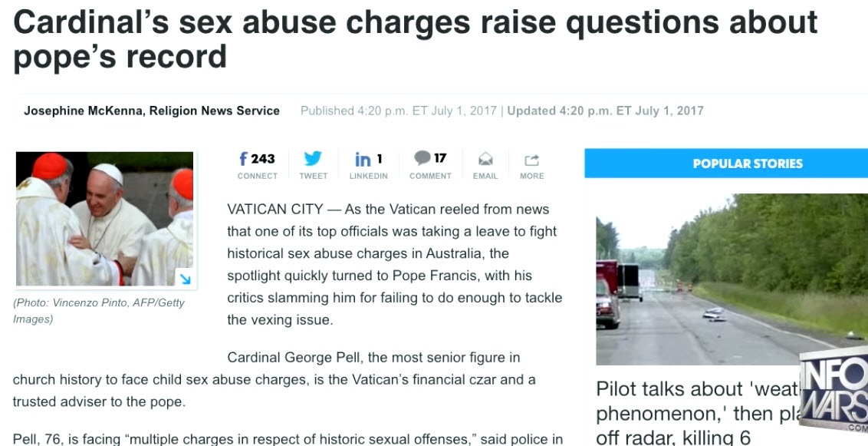Share article via Twitter bird icon

tap(313, 159)
